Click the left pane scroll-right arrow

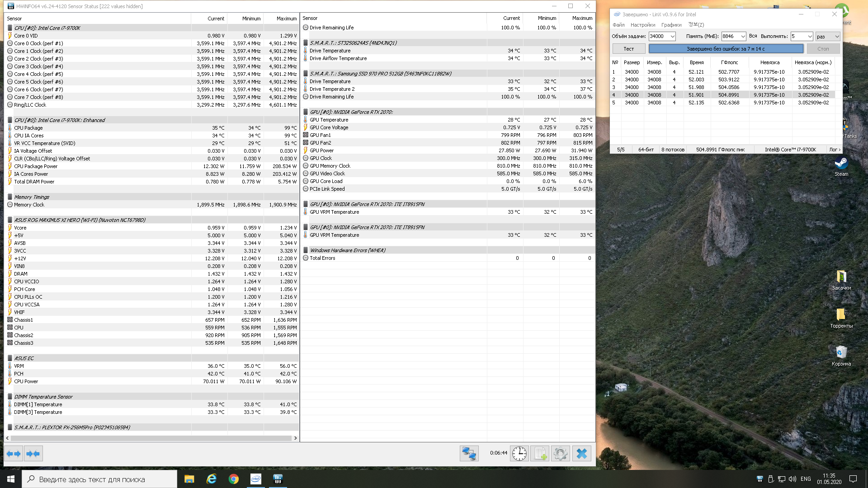click(x=296, y=438)
